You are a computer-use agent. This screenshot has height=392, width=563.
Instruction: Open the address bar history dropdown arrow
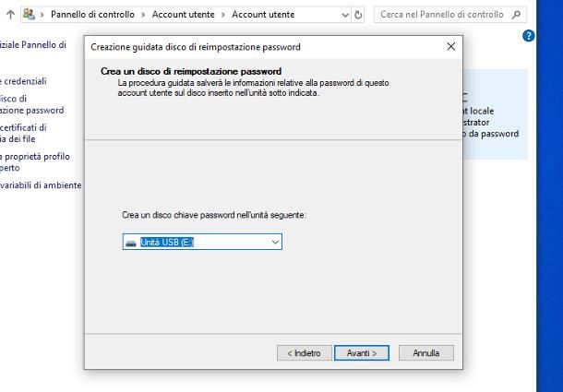tap(345, 15)
